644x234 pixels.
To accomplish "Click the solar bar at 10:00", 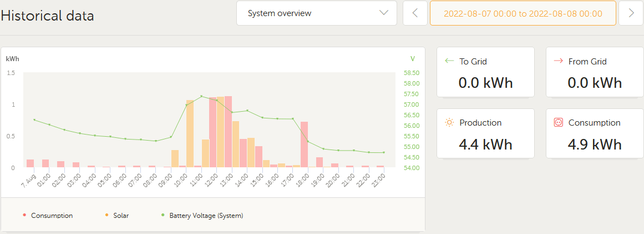I will 190,133.
